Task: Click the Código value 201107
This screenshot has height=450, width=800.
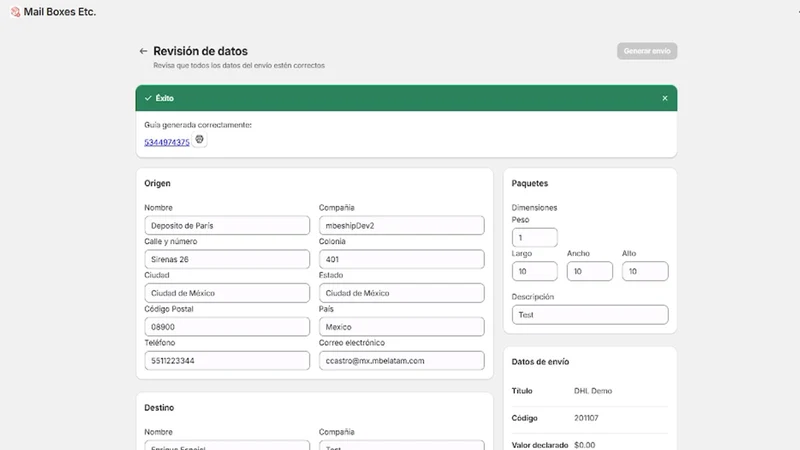Action: [586, 418]
